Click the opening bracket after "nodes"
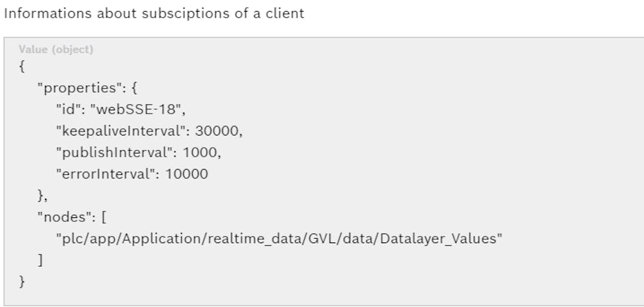 click(95, 217)
